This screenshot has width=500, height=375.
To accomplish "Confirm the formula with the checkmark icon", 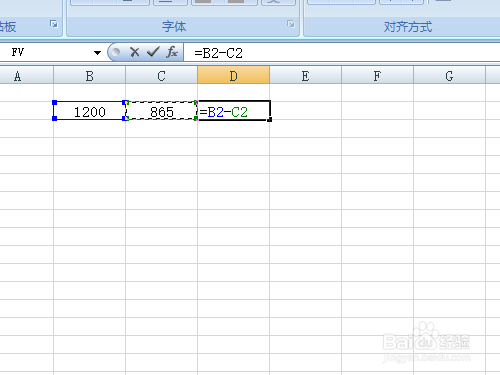I will (x=153, y=52).
